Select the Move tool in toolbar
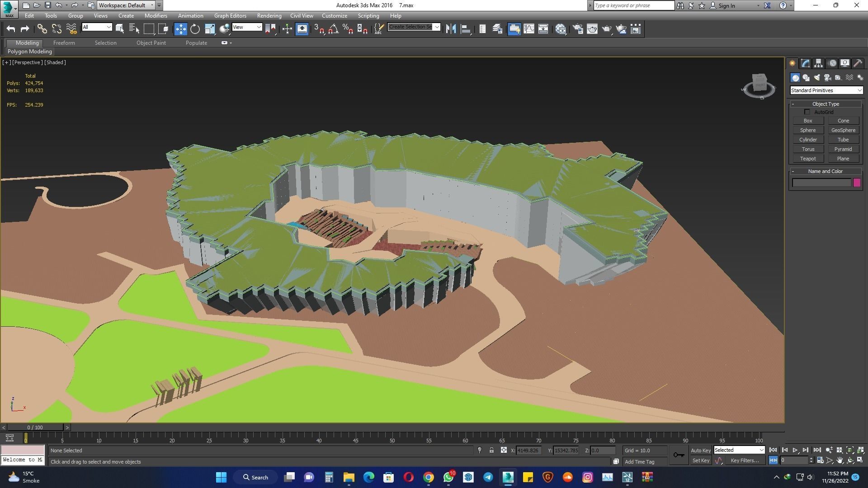Viewport: 868px width, 488px height. (x=180, y=29)
